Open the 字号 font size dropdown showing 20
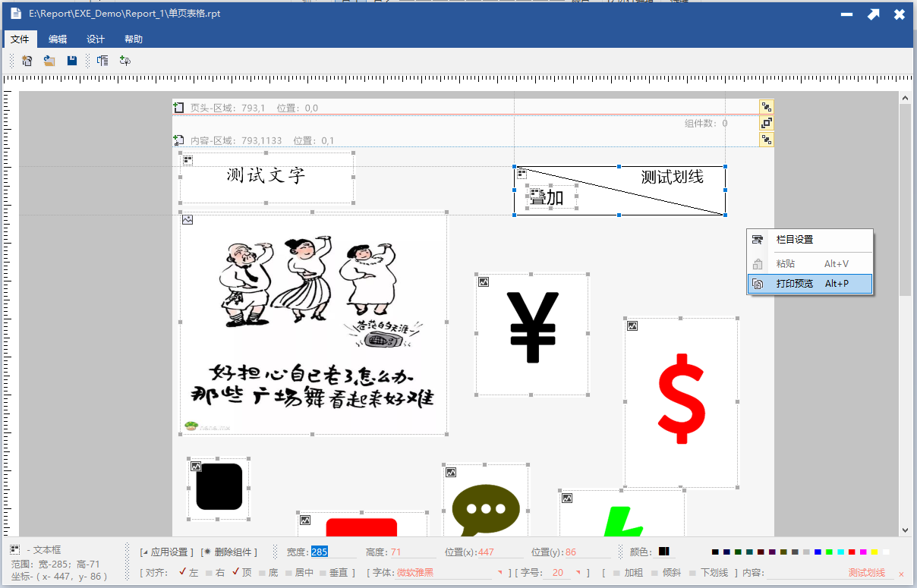 [x=578, y=572]
